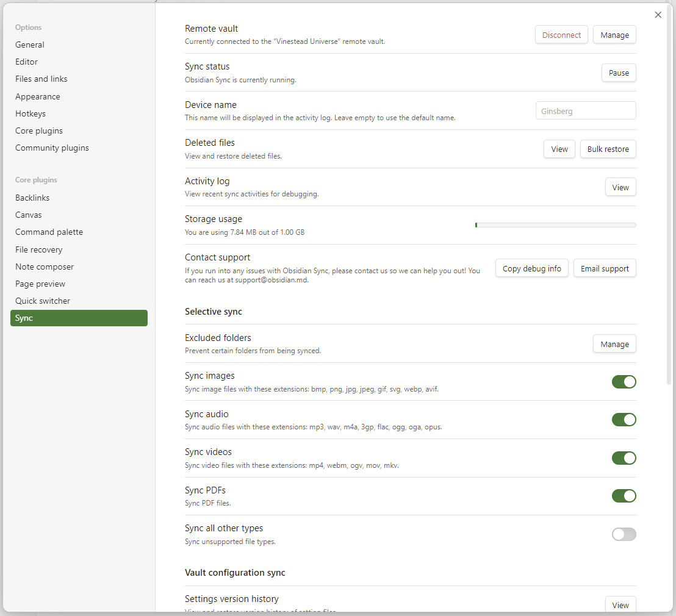This screenshot has width=676, height=616.
Task: Select Command palette settings
Action: pos(79,232)
